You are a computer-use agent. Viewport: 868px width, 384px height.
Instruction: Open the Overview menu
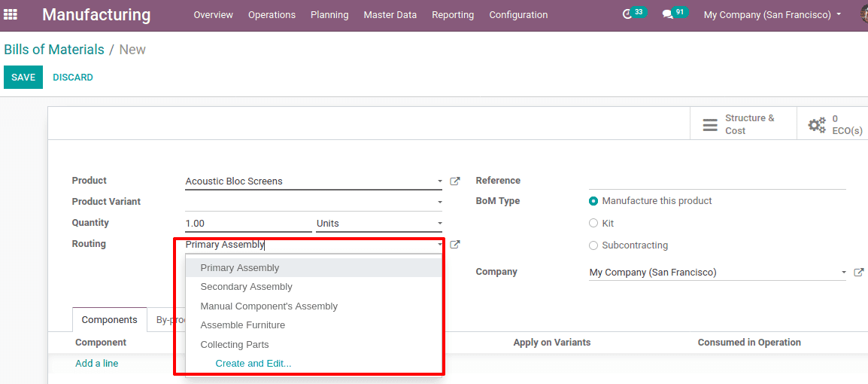[213, 15]
